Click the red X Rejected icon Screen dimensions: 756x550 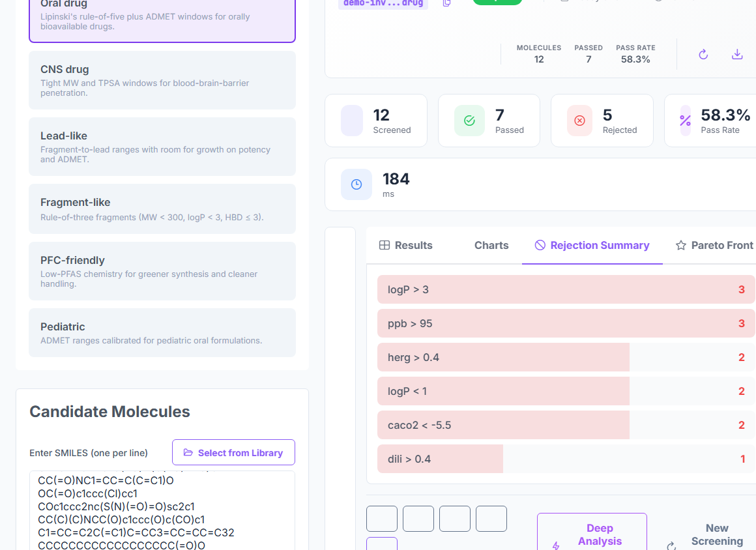[x=579, y=121]
